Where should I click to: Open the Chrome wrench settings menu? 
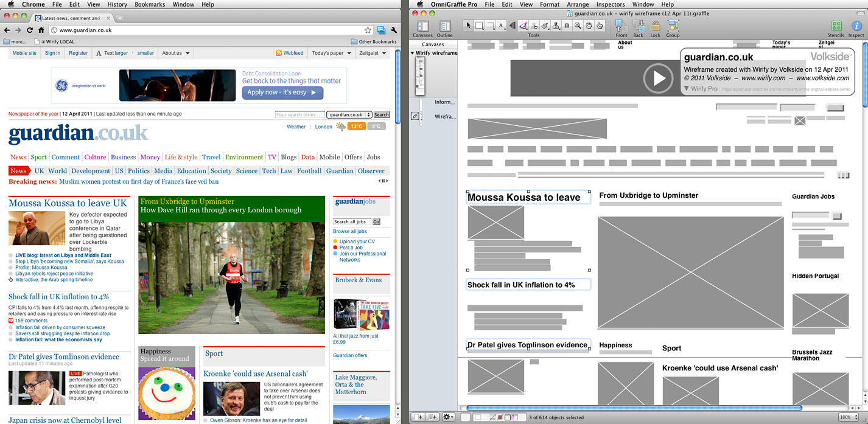click(394, 30)
